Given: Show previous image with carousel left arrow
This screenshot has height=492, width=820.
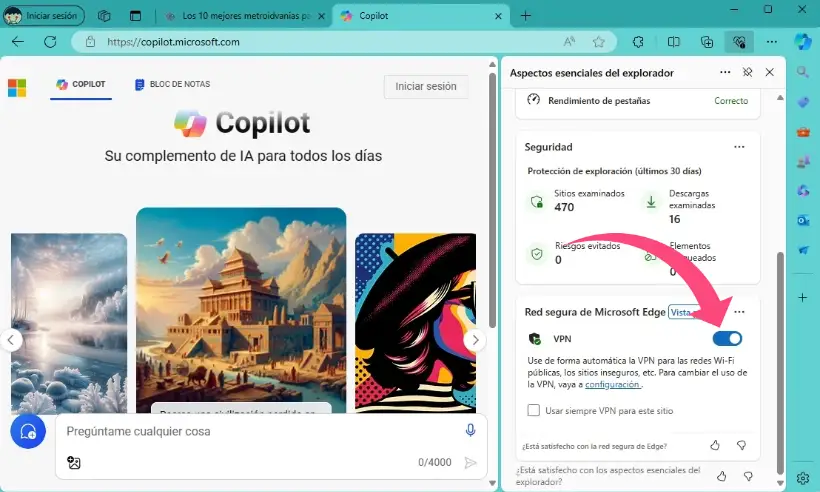Looking at the screenshot, I should [11, 340].
